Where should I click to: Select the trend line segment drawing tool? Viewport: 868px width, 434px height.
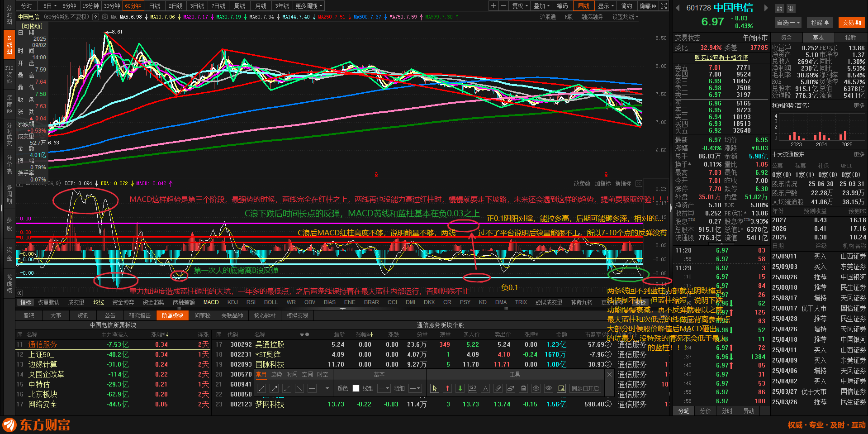261,388
